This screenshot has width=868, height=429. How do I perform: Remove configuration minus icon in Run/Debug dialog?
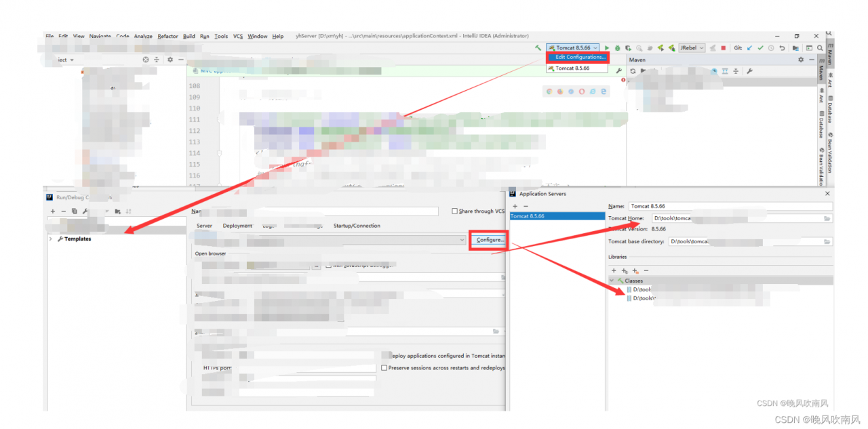pyautogui.click(x=63, y=211)
